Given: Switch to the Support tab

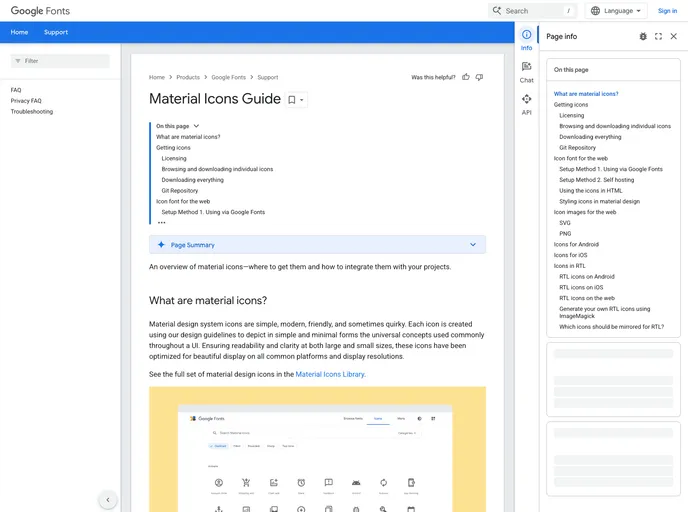Looking at the screenshot, I should pos(56,32).
